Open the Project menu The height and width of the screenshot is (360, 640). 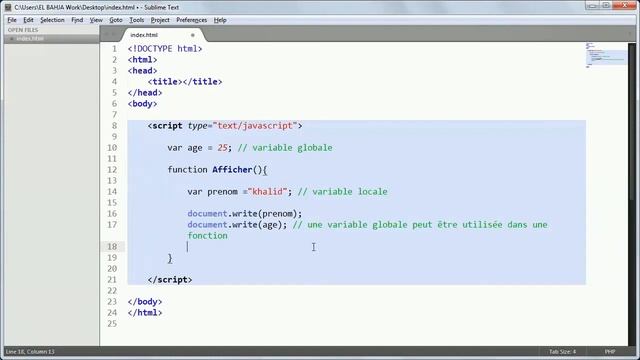(160, 20)
